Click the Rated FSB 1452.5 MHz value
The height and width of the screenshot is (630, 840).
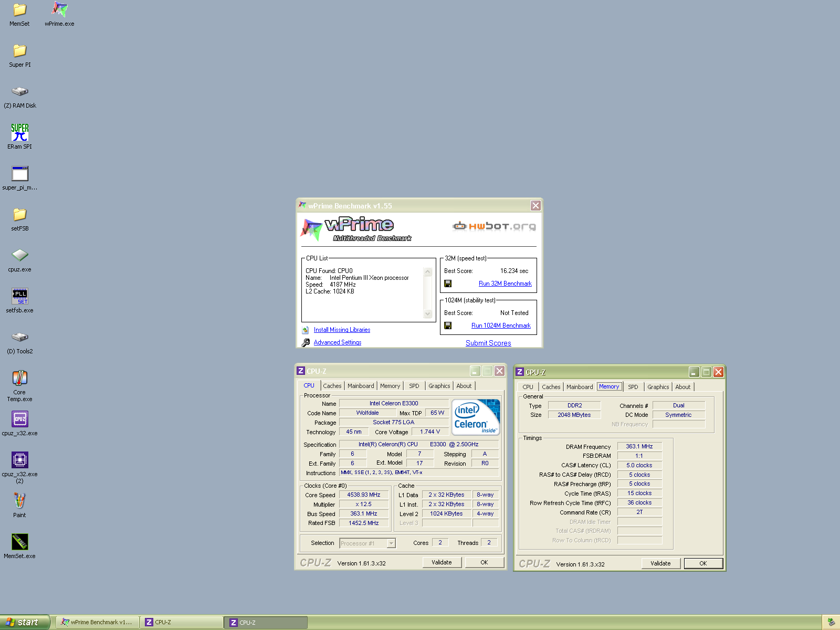[x=363, y=523]
